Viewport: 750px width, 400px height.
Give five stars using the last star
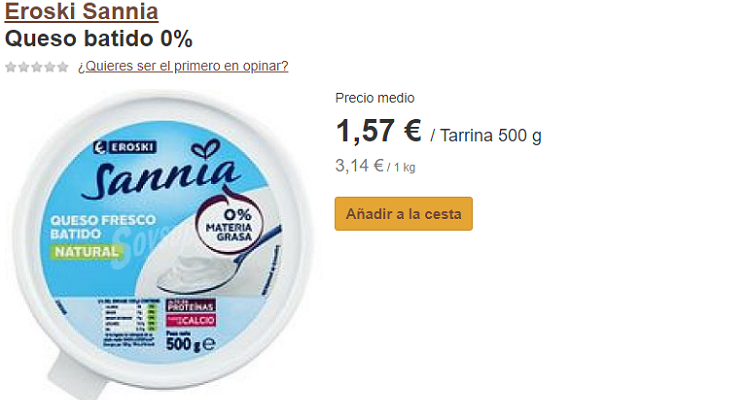(x=63, y=67)
